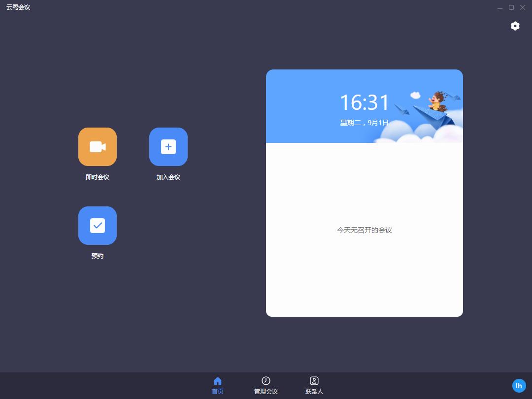Screen dimensions: 532x399
Task: Maximize the 云鹭会议 window
Action: pyautogui.click(x=511, y=7)
